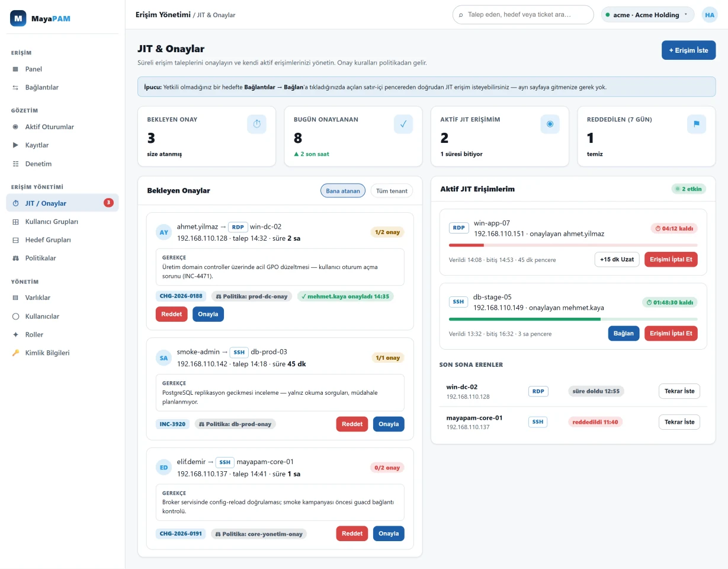The image size is (728, 569).
Task: Extend win-app-07 access by 15 minutes
Action: [x=617, y=260]
